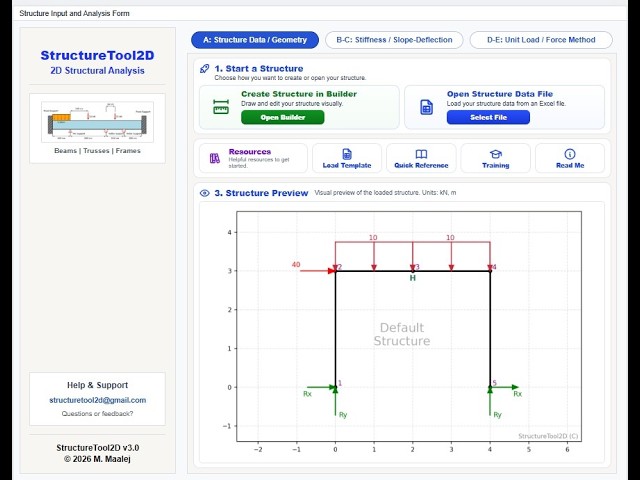The image size is (640, 480).
Task: Click the '1. Start a Structure' heading
Action: pyautogui.click(x=259, y=69)
